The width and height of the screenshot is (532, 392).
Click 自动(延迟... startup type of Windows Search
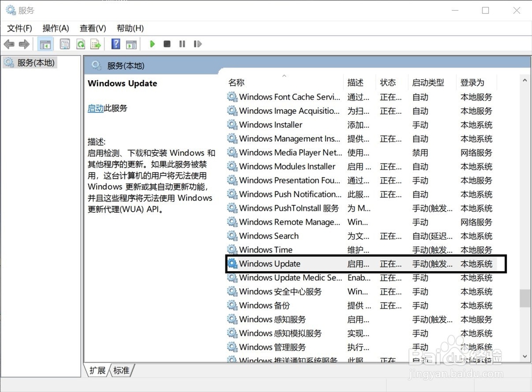click(432, 236)
